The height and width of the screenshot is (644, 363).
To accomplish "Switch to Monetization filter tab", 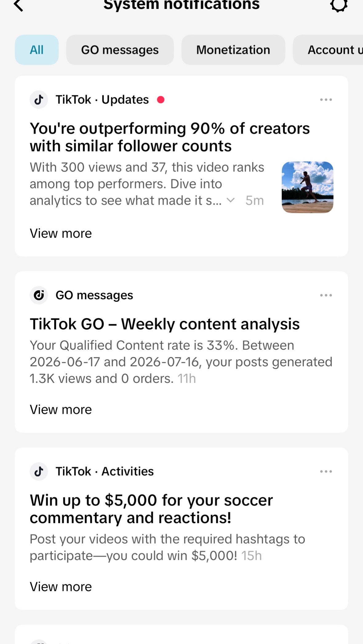I will (x=233, y=50).
